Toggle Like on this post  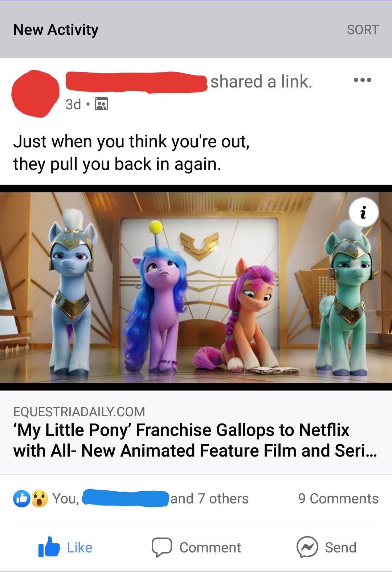point(65,547)
